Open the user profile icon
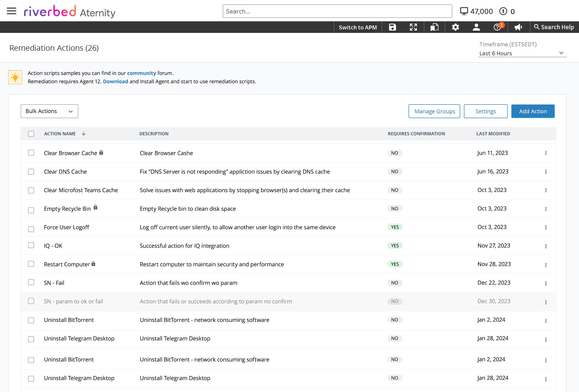 point(476,27)
